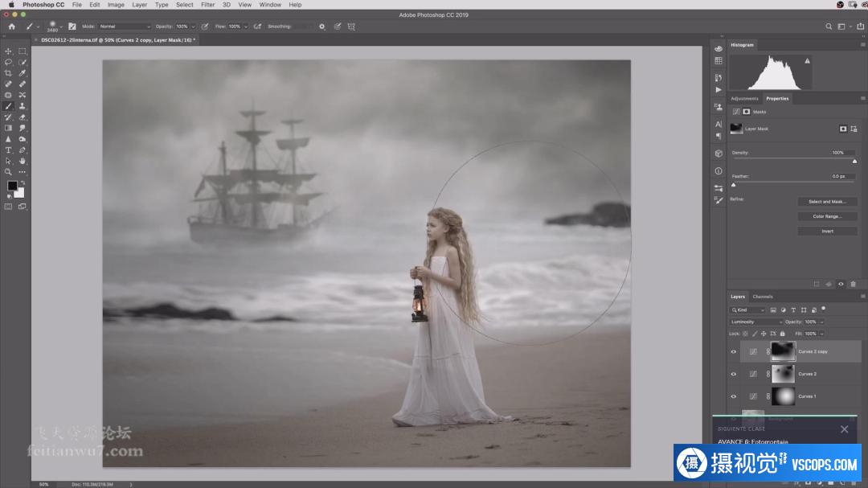Open the Select menu
The width and height of the screenshot is (868, 488).
(x=184, y=5)
